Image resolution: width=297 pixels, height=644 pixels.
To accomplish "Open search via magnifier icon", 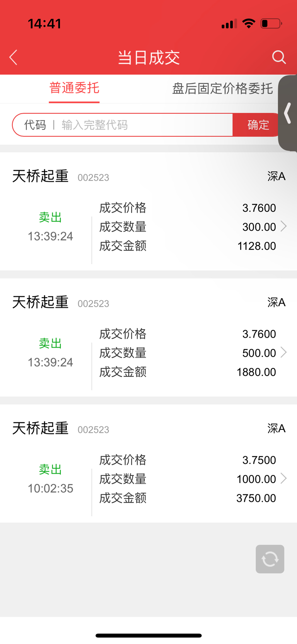I will (278, 57).
